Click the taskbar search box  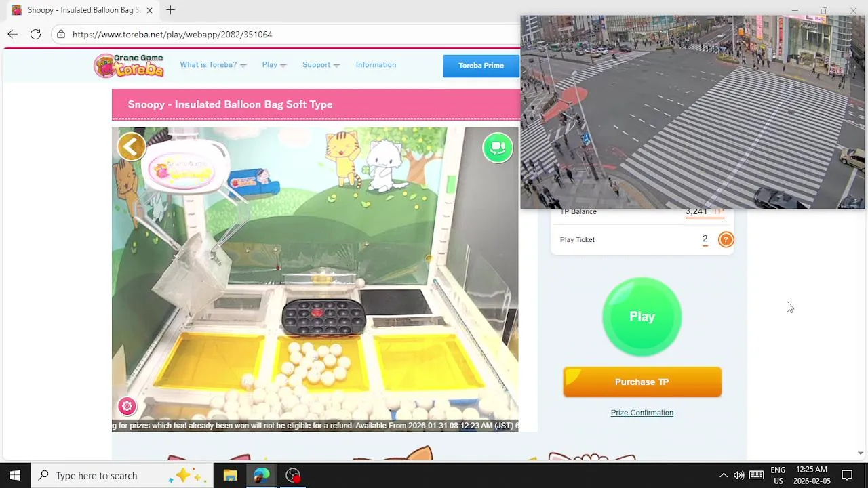click(x=122, y=475)
